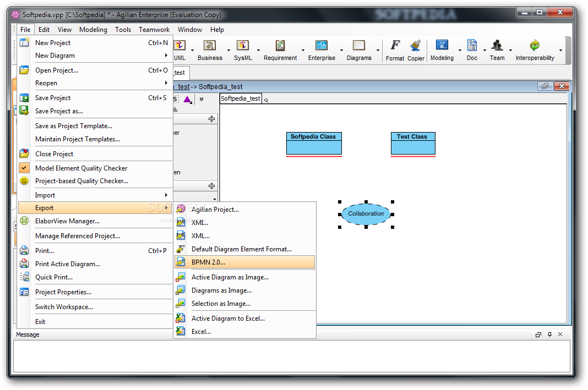This screenshot has width=588, height=390.
Task: Click the SysML toolbar icon
Action: 243,45
